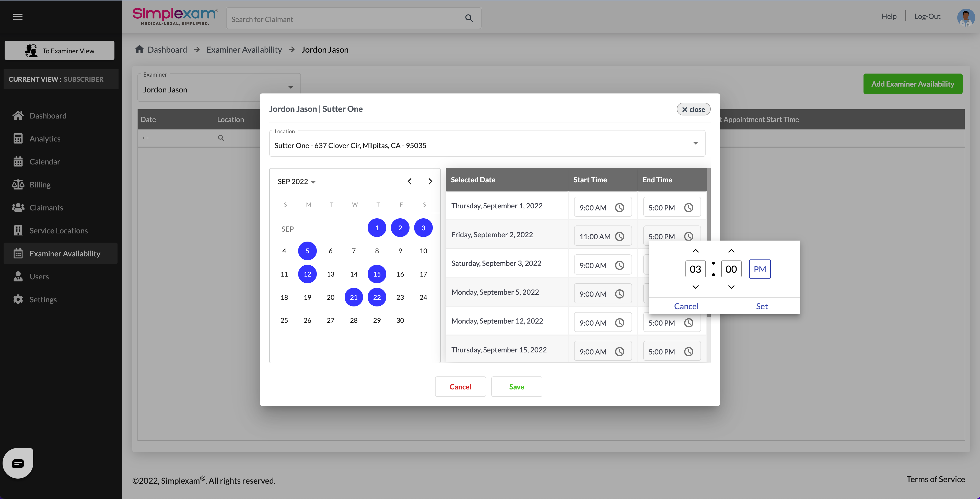The width and height of the screenshot is (980, 499).
Task: Open clock picker for September 15 end time
Action: (x=689, y=352)
